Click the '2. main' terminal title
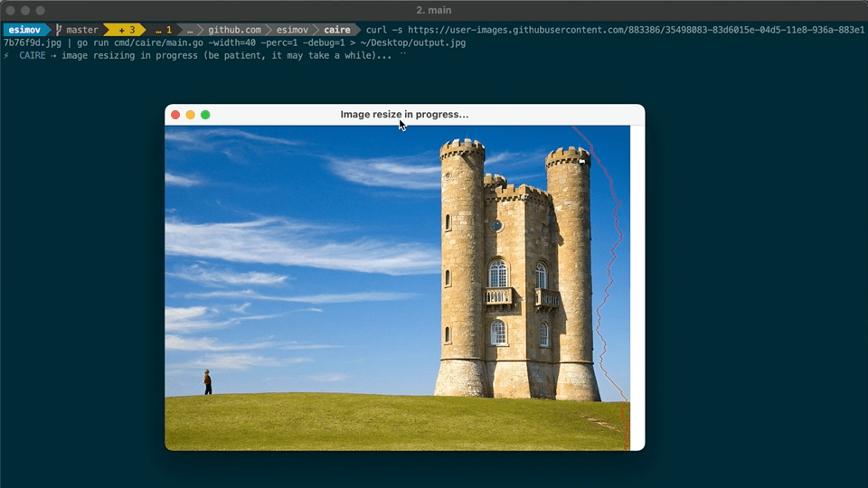The image size is (868, 488). pyautogui.click(x=434, y=10)
